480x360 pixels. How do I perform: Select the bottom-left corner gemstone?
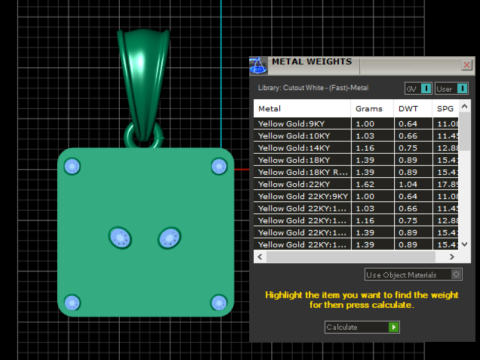click(72, 303)
